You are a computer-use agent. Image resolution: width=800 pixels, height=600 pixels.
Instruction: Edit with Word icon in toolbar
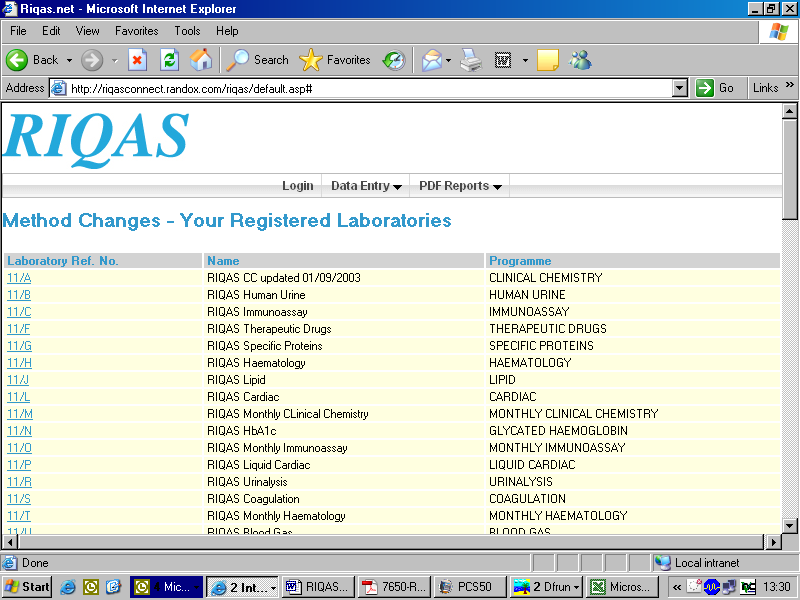click(503, 60)
